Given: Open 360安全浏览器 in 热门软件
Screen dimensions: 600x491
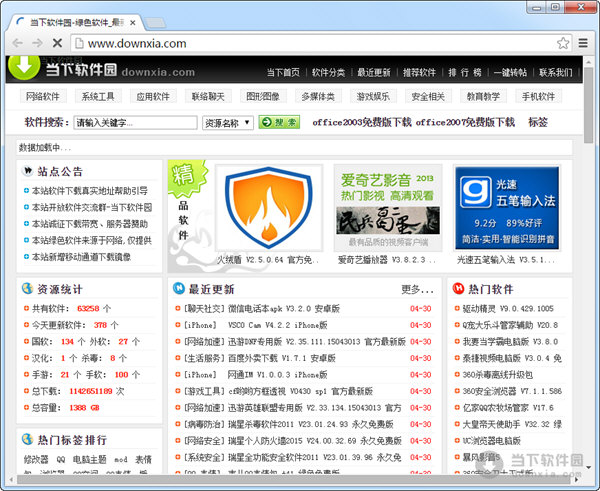Looking at the screenshot, I should 512,391.
